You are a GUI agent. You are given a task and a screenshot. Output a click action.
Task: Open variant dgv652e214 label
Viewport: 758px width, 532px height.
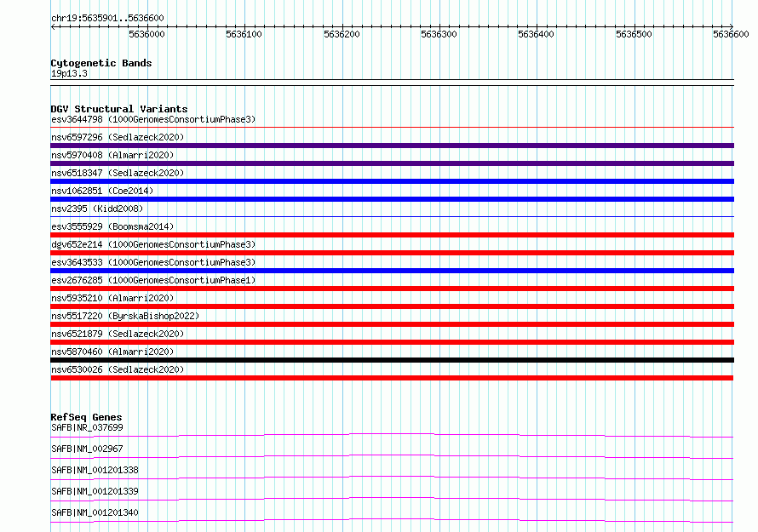pos(153,244)
